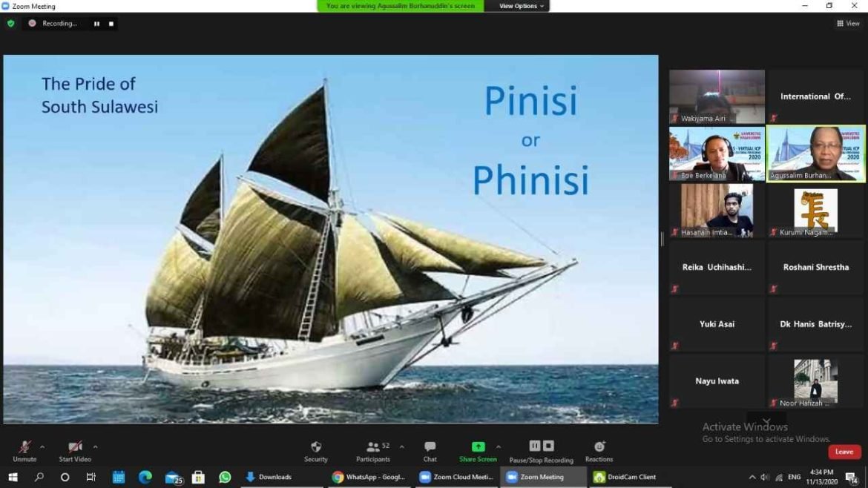
Task: Start Video with the camera button
Action: (x=75, y=447)
